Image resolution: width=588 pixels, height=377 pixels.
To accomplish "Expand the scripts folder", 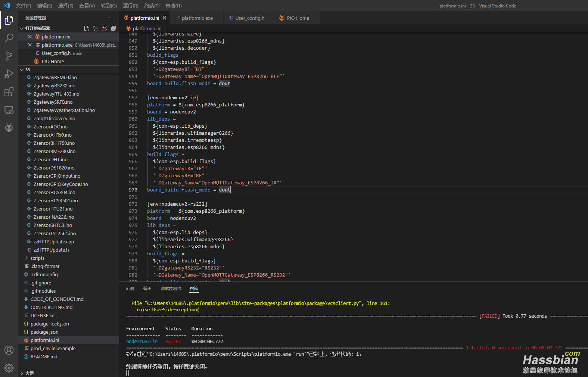I will click(37, 258).
